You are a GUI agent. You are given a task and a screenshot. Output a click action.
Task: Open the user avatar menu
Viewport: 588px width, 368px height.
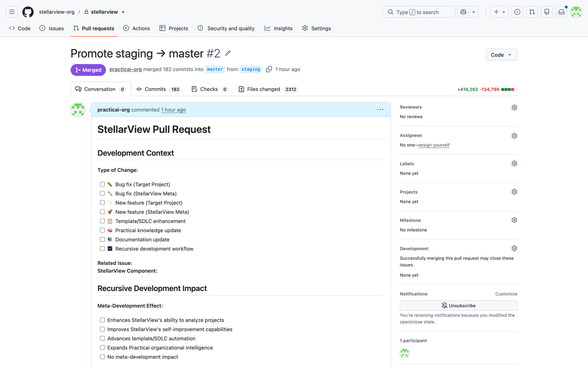pos(576,12)
